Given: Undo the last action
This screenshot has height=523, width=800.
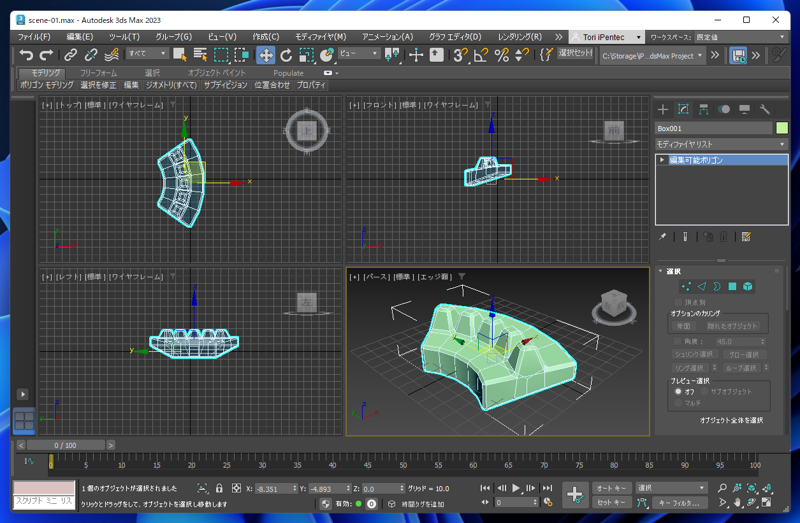Looking at the screenshot, I should [x=26, y=55].
